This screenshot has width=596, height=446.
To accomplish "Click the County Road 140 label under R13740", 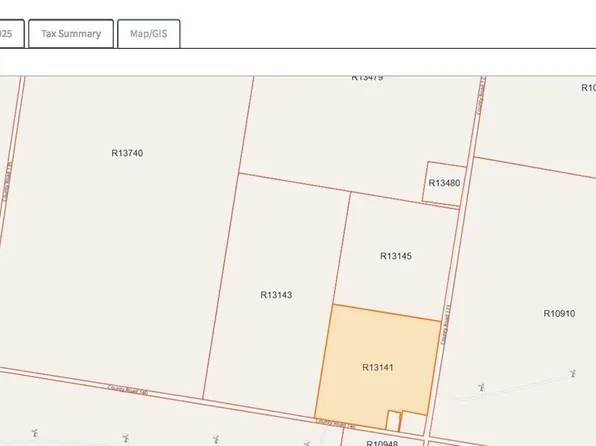I will tap(128, 390).
